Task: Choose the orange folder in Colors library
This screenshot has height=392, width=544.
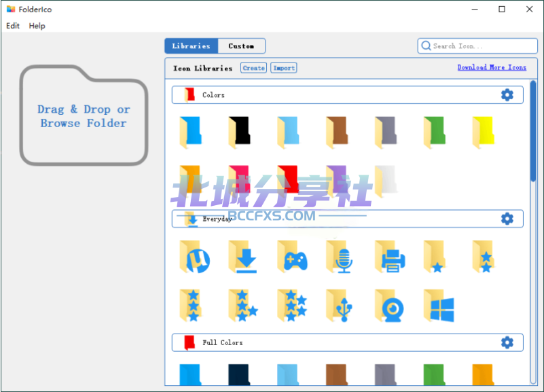Action: [x=190, y=181]
